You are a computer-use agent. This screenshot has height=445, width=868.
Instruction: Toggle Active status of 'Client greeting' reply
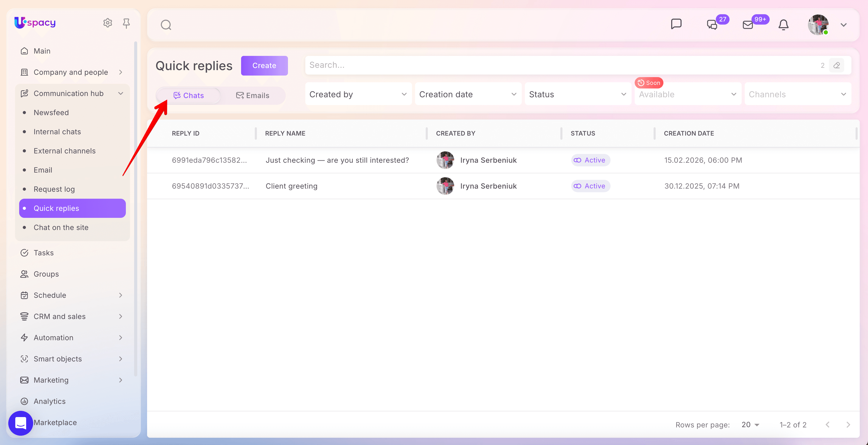[590, 186]
